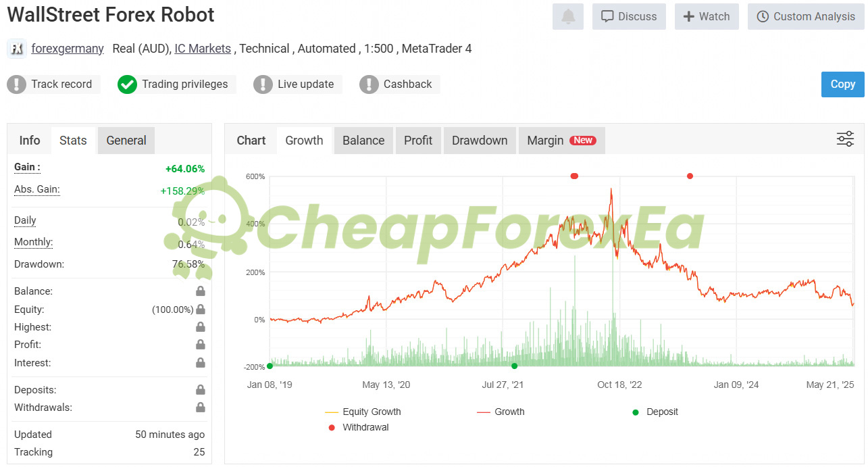The height and width of the screenshot is (467, 868).
Task: Click the WallStreet Forex Robot title
Action: [x=111, y=14]
